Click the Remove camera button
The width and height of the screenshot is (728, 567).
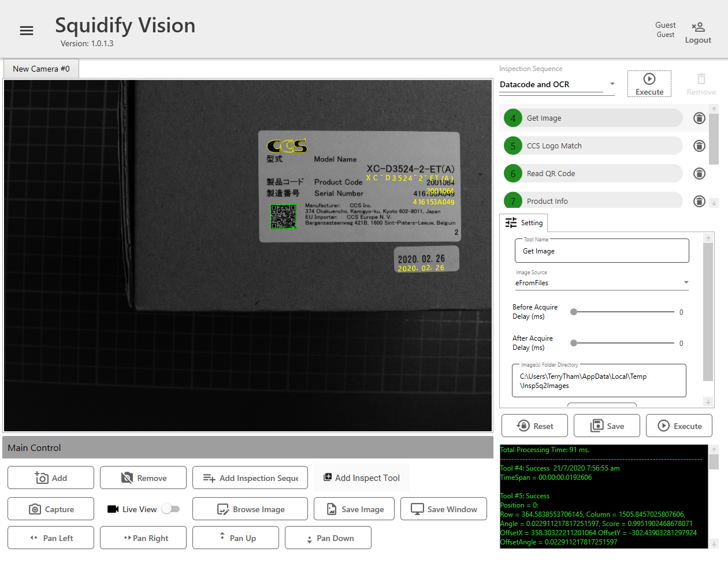(x=143, y=478)
